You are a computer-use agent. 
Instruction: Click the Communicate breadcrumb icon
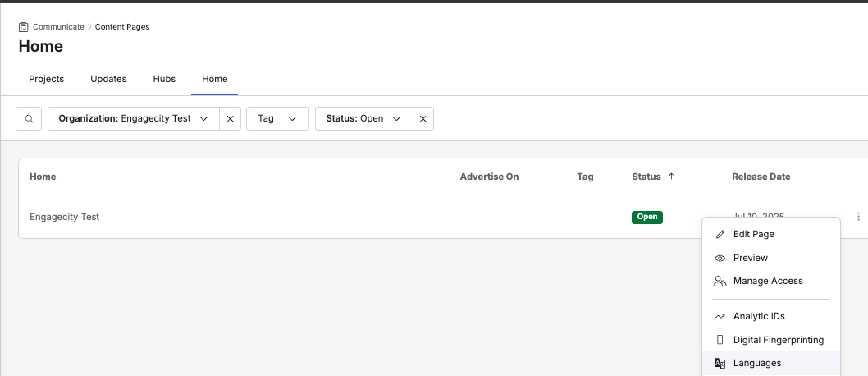[23, 27]
